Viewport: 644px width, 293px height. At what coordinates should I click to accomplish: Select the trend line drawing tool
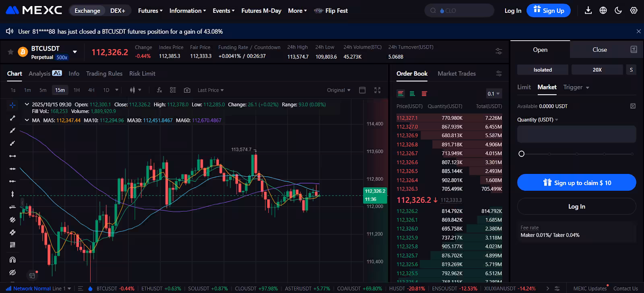(x=12, y=118)
